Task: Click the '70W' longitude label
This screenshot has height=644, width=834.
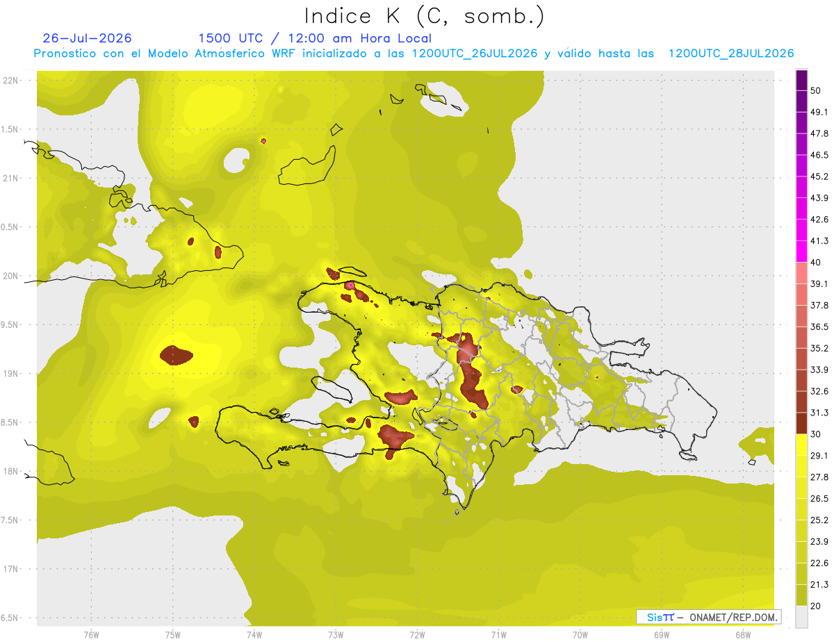Action: click(580, 635)
